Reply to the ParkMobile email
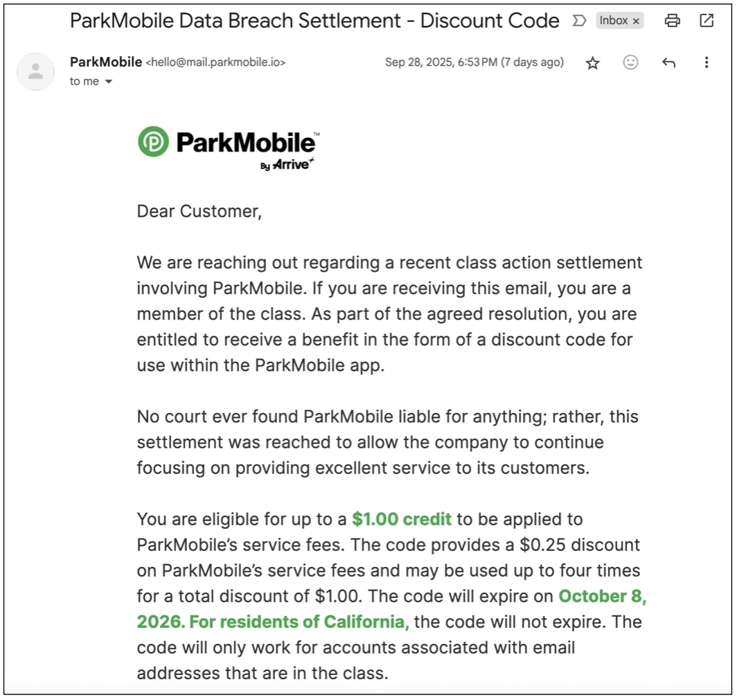This screenshot has height=700, width=737. pos(668,62)
